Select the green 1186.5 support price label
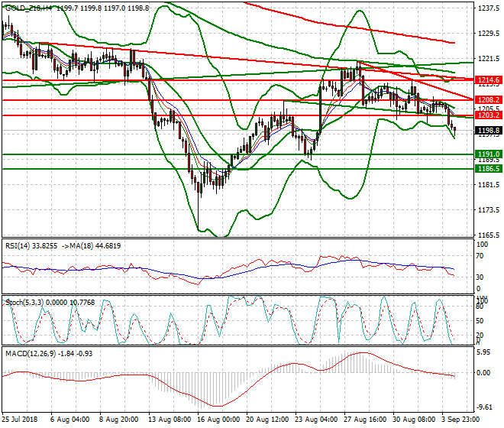 click(x=487, y=168)
